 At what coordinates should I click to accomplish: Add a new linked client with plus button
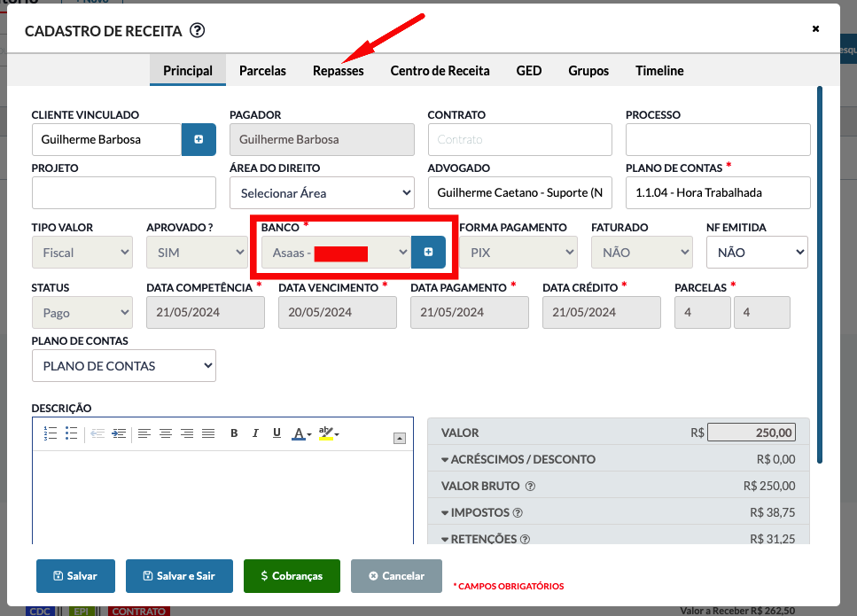coord(199,139)
